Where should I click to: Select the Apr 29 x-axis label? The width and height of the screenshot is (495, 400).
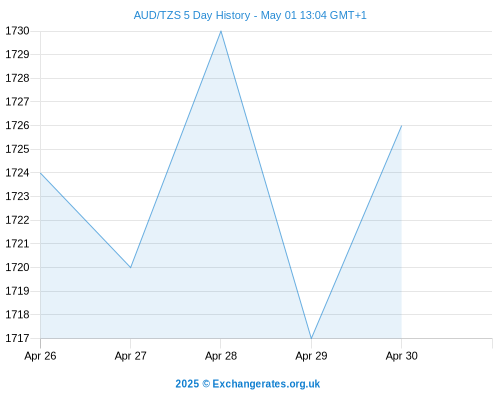coord(311,356)
